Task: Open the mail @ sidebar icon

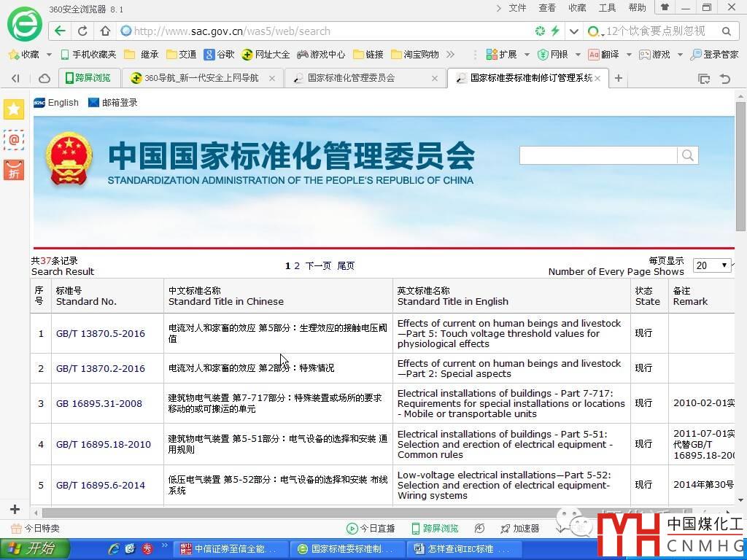Action: 14,139
